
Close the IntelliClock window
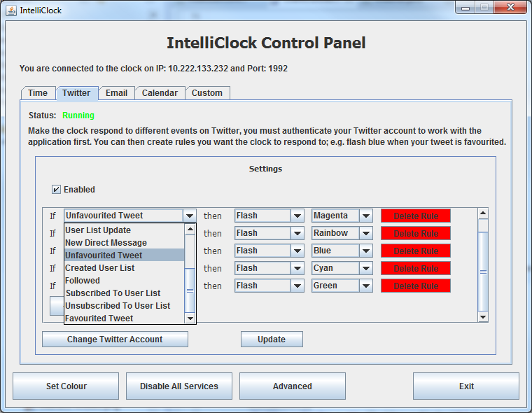tap(510, 8)
